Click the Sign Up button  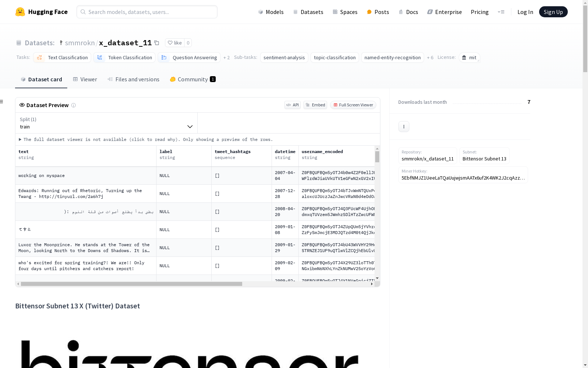point(553,12)
